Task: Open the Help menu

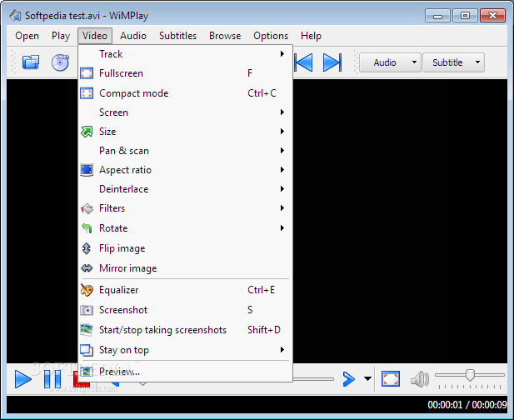Action: pyautogui.click(x=311, y=36)
